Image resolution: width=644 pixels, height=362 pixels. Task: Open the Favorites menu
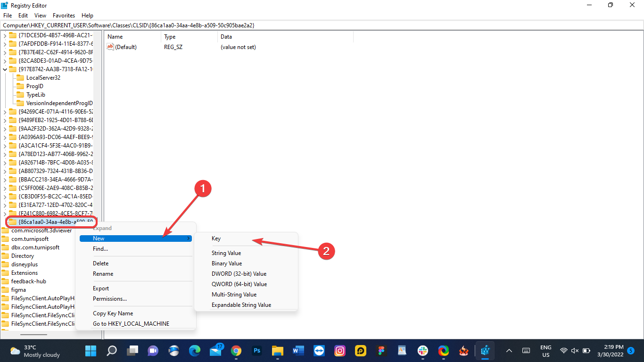64,15
